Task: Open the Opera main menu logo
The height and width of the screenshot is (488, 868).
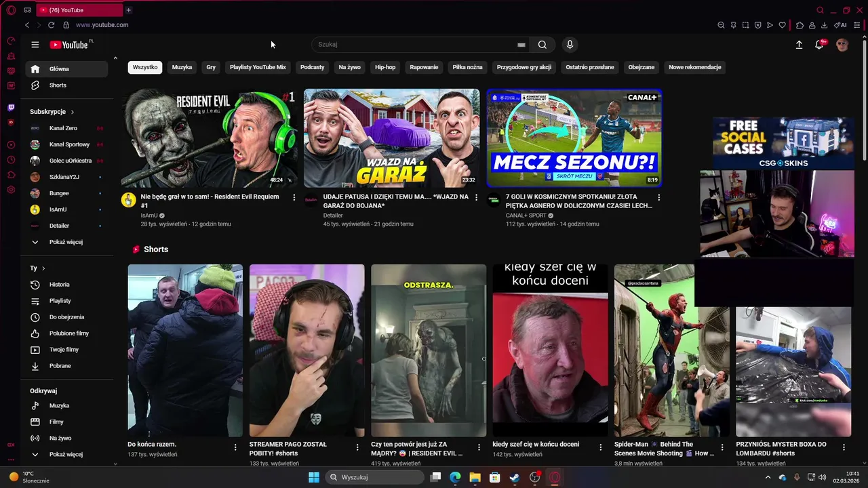Action: click(11, 10)
